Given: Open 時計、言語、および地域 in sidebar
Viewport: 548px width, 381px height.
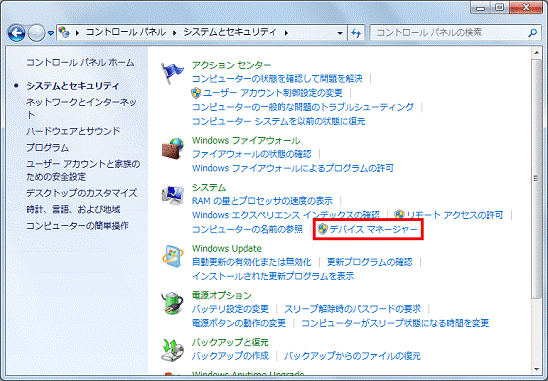Looking at the screenshot, I should click(73, 209).
